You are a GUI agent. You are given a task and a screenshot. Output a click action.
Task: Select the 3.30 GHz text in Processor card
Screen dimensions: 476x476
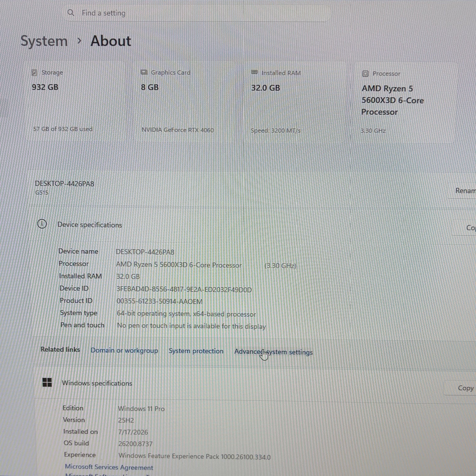pos(373,131)
